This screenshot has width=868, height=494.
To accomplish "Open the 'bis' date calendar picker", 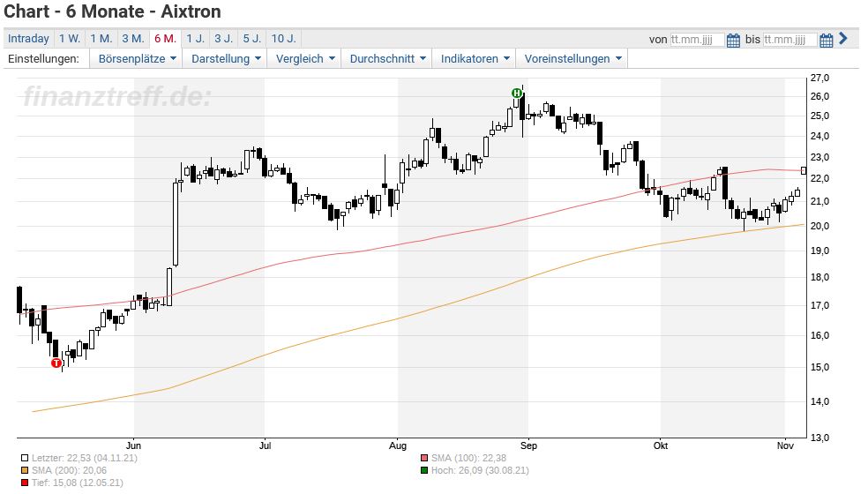I will pyautogui.click(x=826, y=40).
